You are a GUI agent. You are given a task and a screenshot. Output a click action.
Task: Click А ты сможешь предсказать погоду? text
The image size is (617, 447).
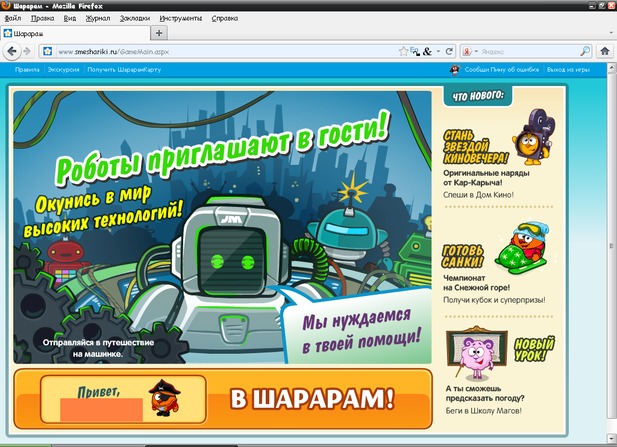click(x=485, y=393)
